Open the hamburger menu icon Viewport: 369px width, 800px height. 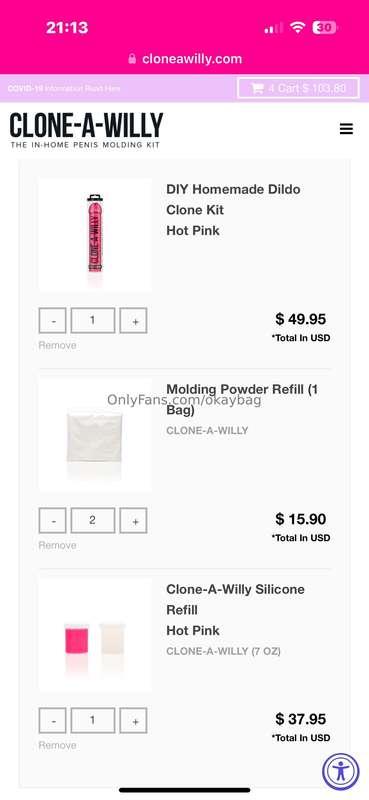[x=346, y=129]
